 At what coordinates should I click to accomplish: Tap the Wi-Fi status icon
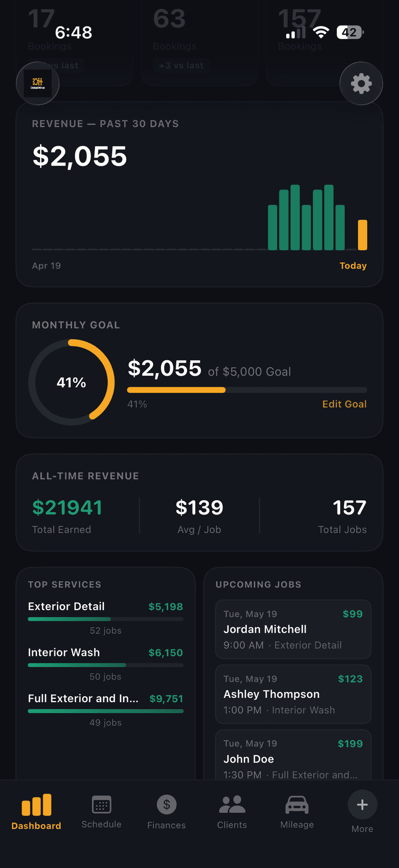coord(321,32)
